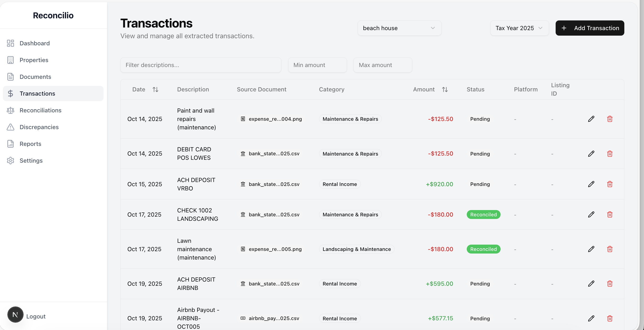
Task: Click the Reconciliations scales icon
Action: point(10,110)
